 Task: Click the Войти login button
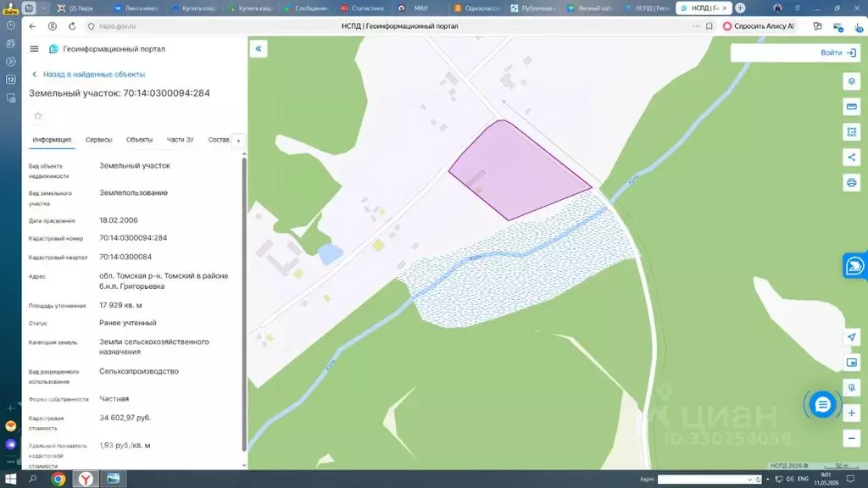[838, 53]
